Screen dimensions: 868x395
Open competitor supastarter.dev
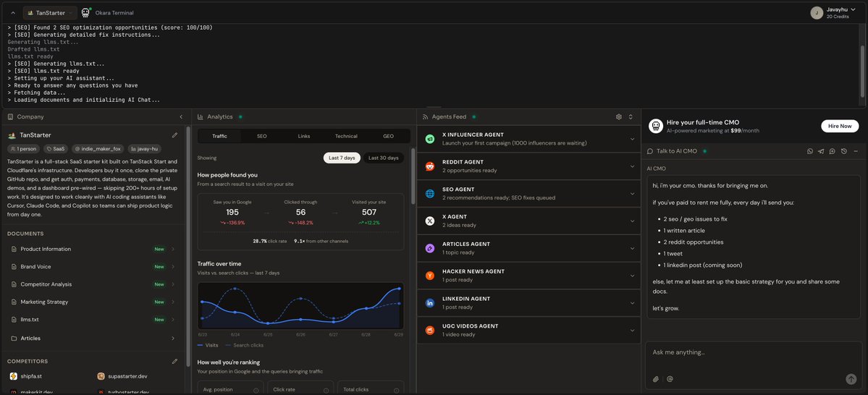[x=122, y=376]
